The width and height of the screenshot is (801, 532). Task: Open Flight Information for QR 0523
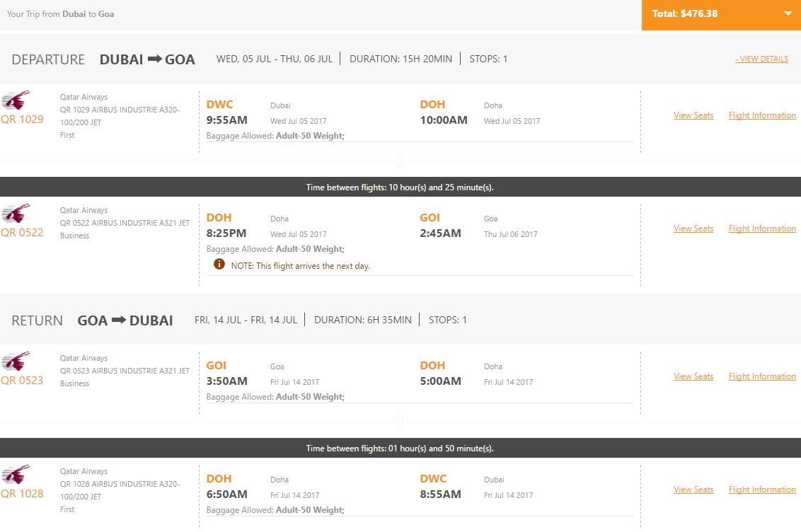761,376
